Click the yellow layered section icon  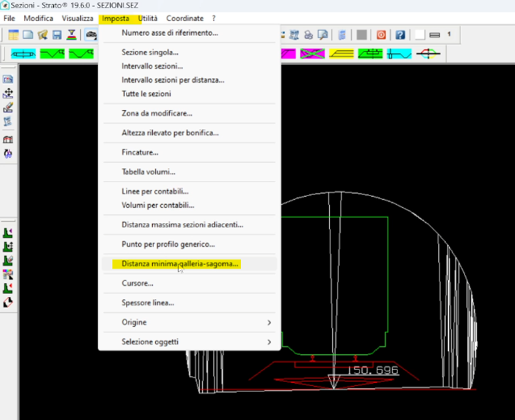tap(341, 53)
